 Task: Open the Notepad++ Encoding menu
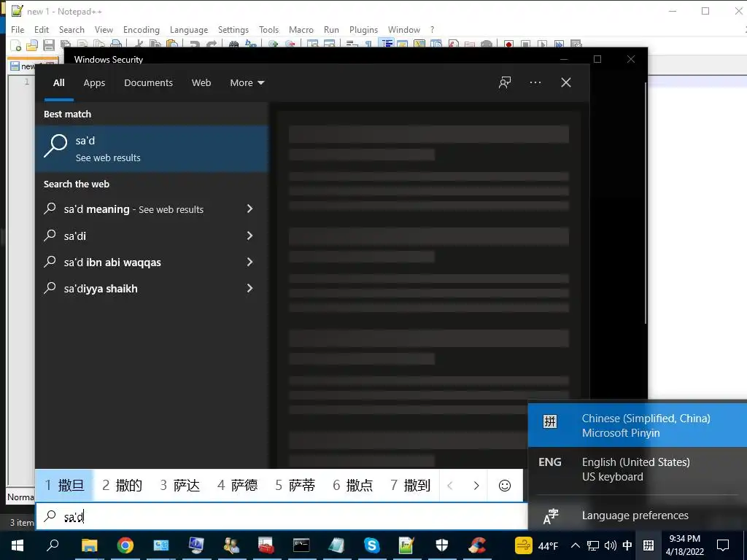tap(141, 29)
